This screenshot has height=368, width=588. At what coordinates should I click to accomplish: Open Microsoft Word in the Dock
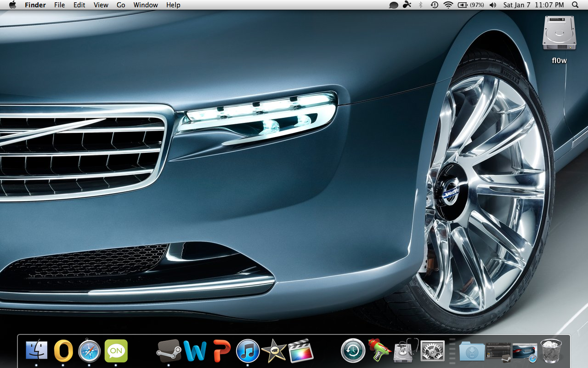(x=195, y=351)
